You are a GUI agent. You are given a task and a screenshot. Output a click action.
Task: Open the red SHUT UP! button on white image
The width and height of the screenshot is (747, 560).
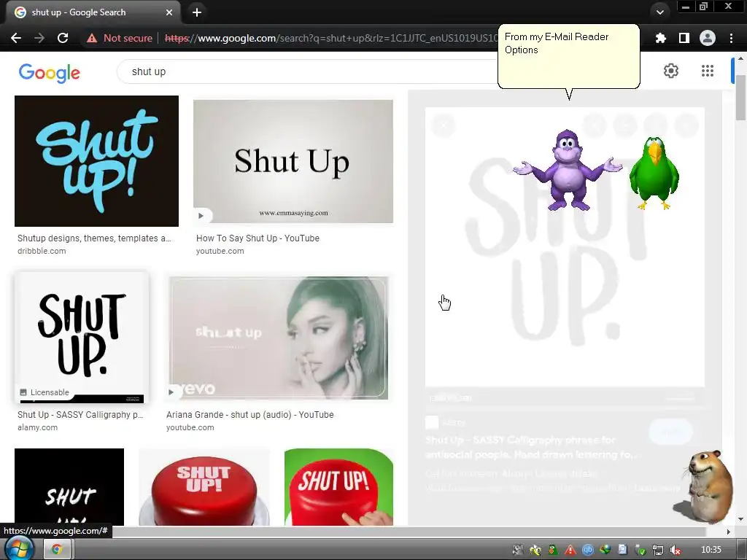coord(204,486)
